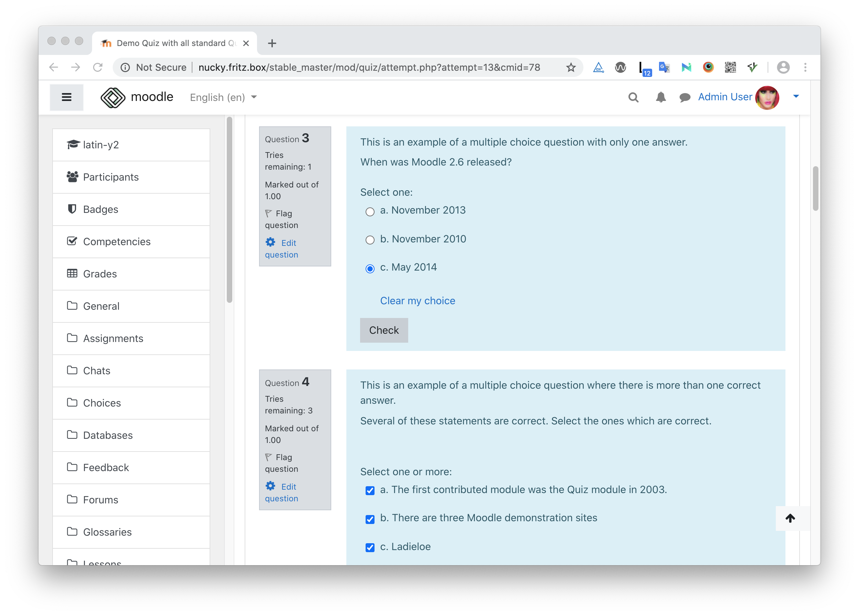Select answer c. May 2014

[370, 269]
